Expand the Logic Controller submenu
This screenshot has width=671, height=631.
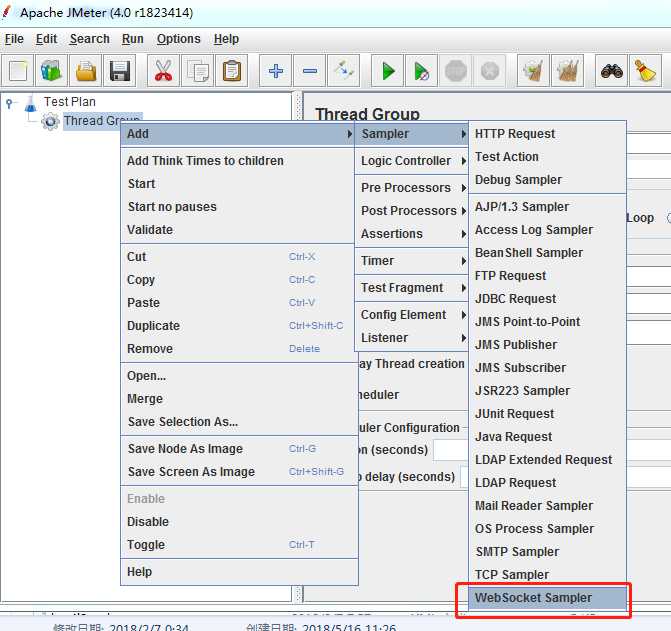click(412, 161)
